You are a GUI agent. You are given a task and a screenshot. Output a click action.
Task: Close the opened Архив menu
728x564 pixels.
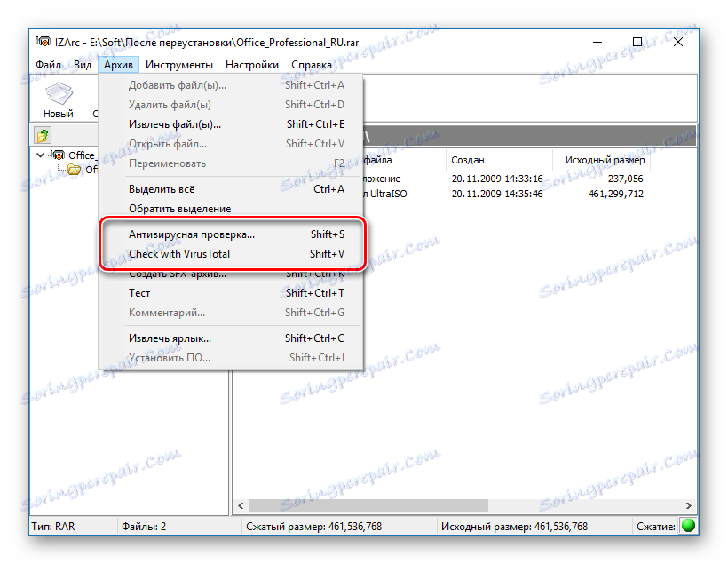(118, 65)
